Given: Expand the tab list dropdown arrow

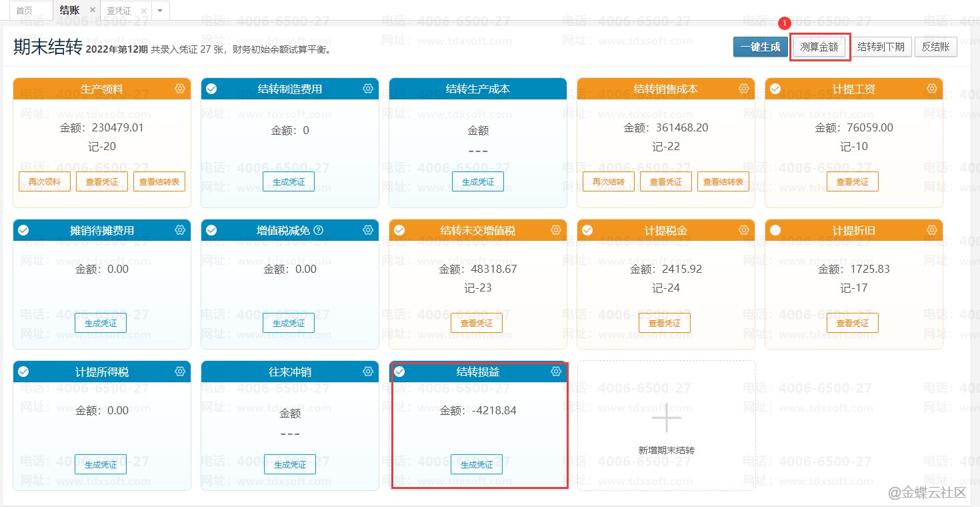Looking at the screenshot, I should [160, 11].
